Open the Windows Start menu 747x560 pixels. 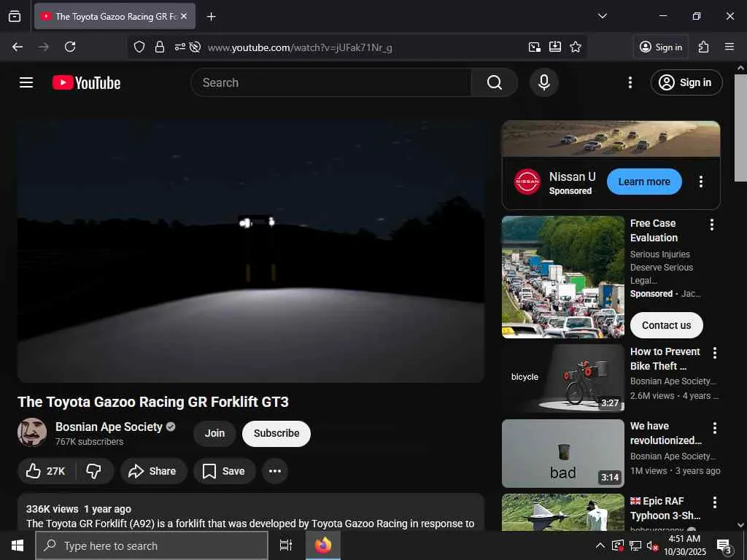18,545
